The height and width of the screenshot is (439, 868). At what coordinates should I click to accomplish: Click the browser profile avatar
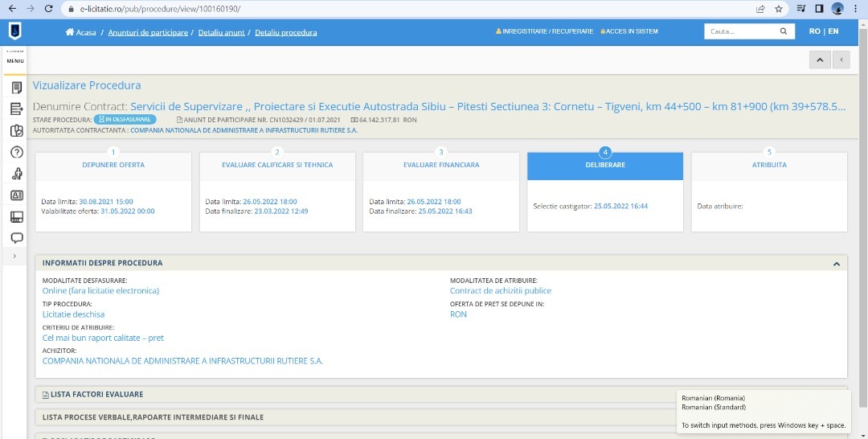[837, 9]
